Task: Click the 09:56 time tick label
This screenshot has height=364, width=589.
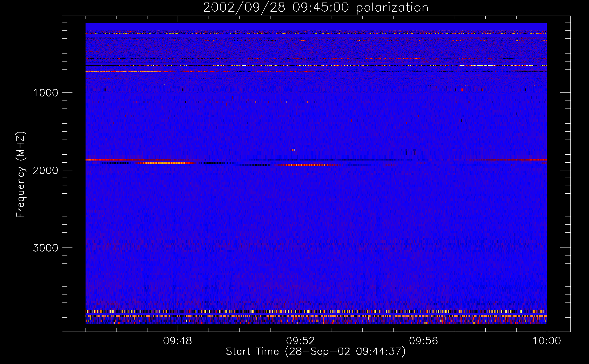Action: 424,341
